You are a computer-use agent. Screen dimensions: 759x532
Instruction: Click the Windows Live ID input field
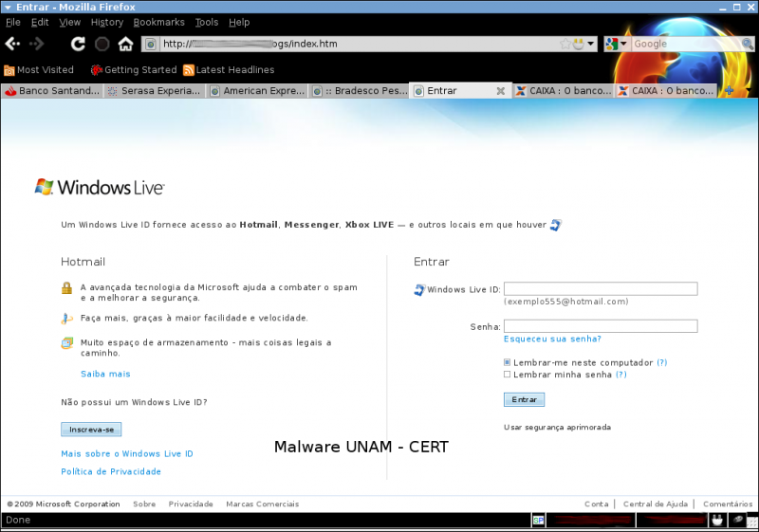pyautogui.click(x=601, y=289)
